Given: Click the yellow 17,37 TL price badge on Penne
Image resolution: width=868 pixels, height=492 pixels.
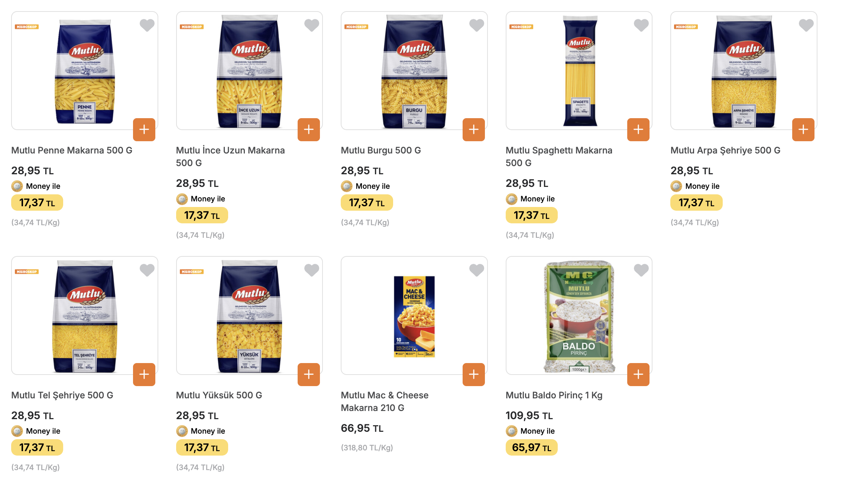Looking at the screenshot, I should click(37, 203).
